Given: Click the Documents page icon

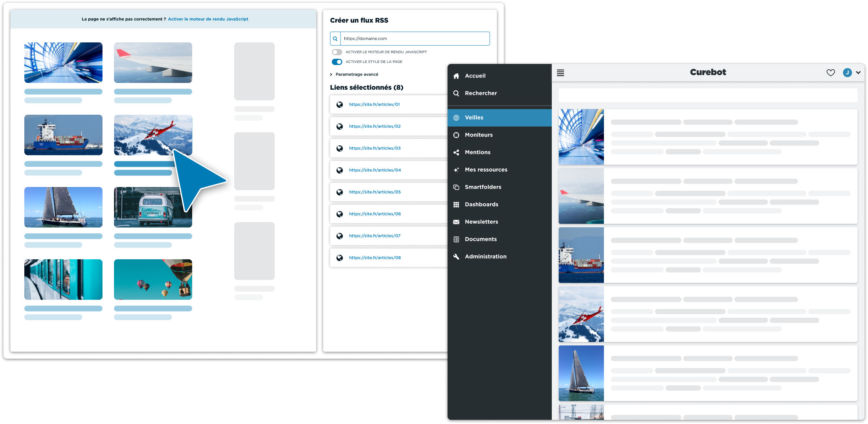Looking at the screenshot, I should (456, 239).
